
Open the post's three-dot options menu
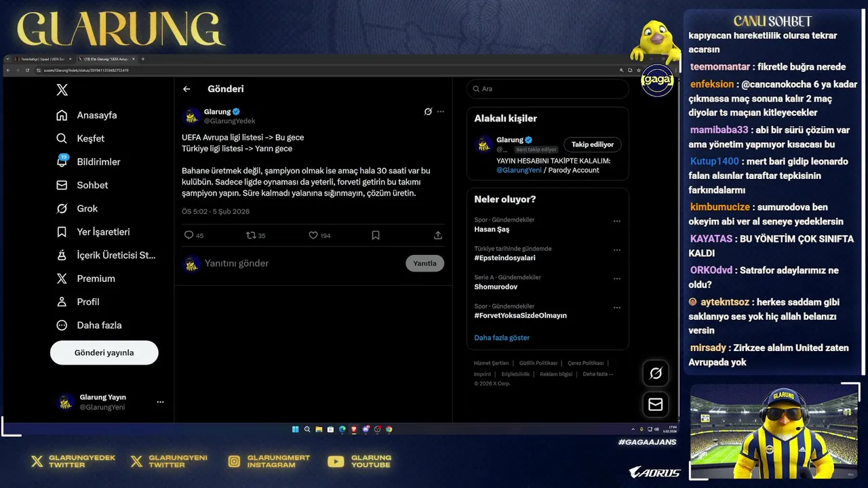point(441,111)
